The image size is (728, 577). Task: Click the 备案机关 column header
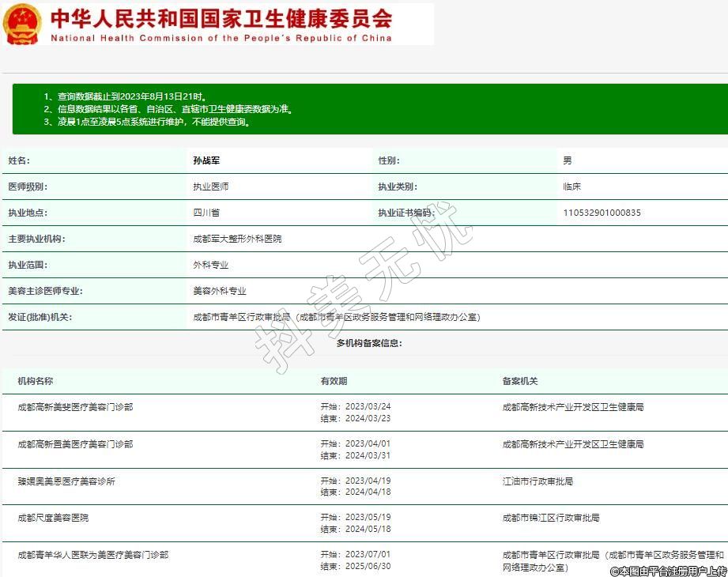(x=520, y=381)
